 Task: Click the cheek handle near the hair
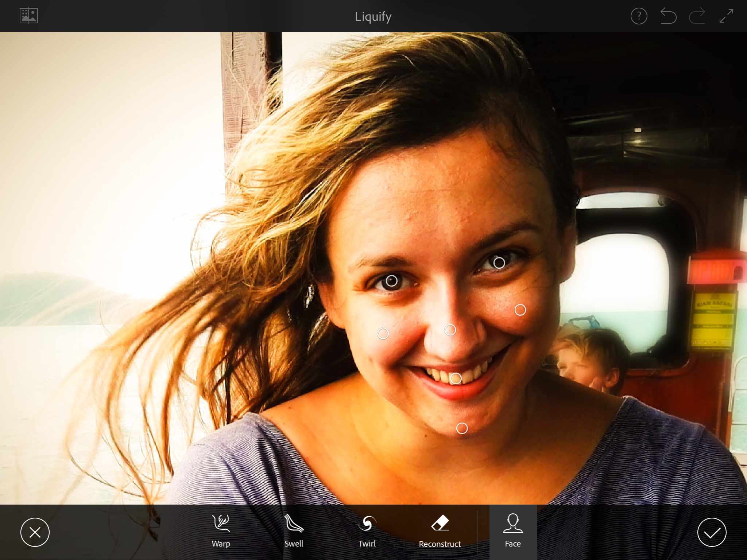(383, 333)
